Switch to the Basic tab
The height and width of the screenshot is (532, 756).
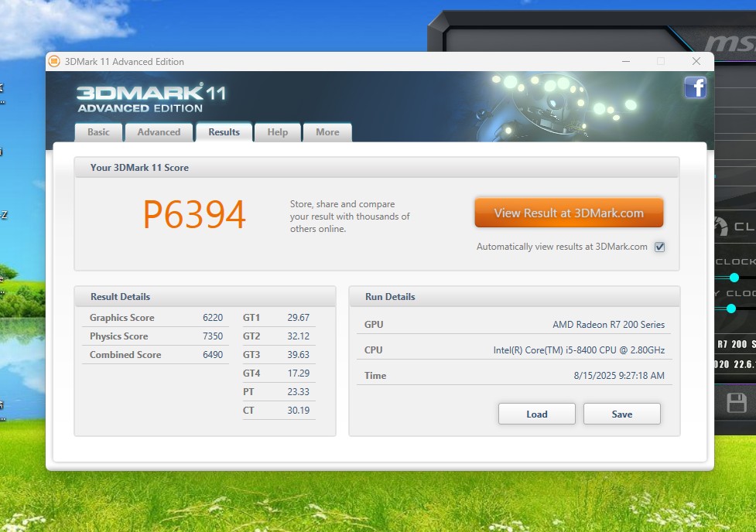point(98,132)
